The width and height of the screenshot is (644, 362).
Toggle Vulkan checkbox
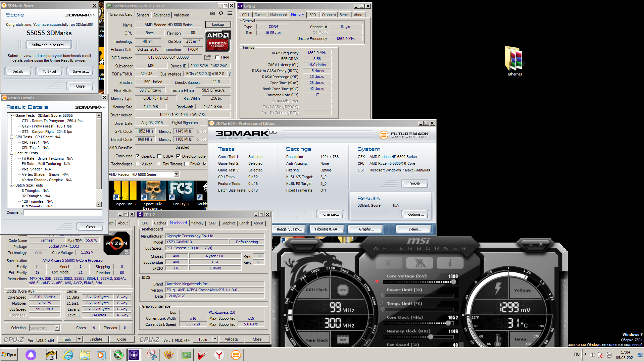pyautogui.click(x=138, y=164)
